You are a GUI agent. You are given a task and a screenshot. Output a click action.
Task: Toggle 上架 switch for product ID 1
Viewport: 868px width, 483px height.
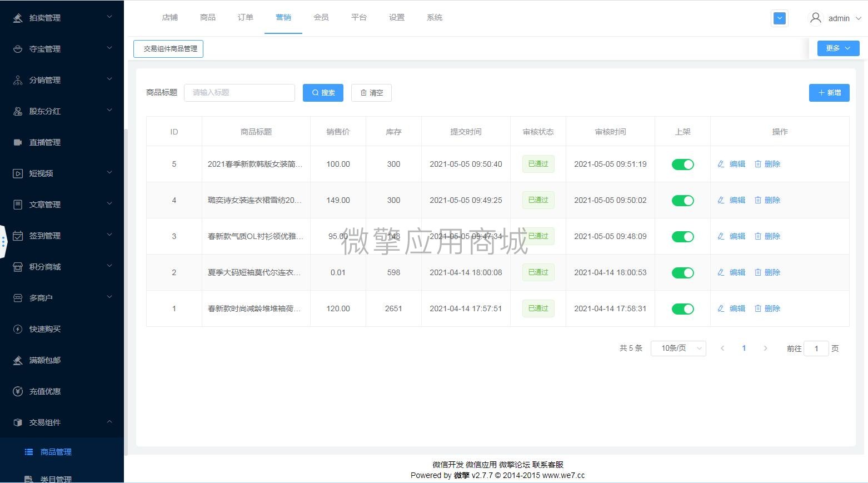[x=682, y=309]
